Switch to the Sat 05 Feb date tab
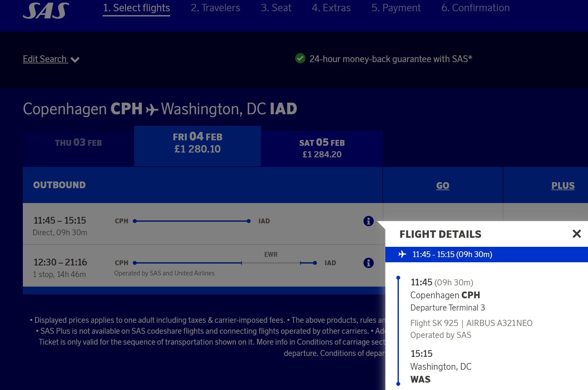 (x=322, y=148)
